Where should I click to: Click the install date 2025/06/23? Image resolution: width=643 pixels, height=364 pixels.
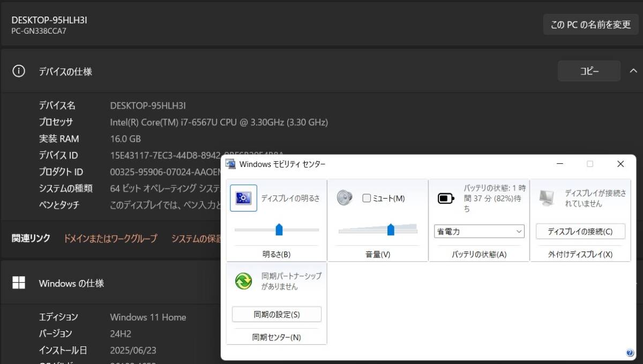point(132,350)
